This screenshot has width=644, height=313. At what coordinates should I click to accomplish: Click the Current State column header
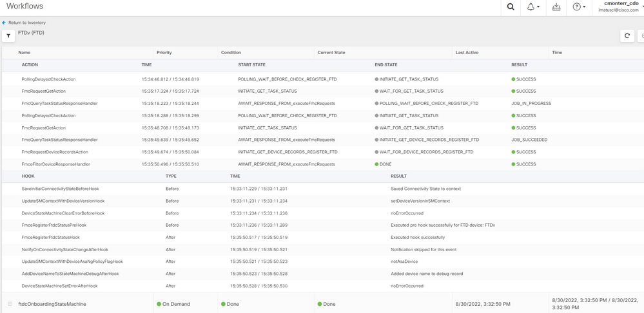(331, 53)
